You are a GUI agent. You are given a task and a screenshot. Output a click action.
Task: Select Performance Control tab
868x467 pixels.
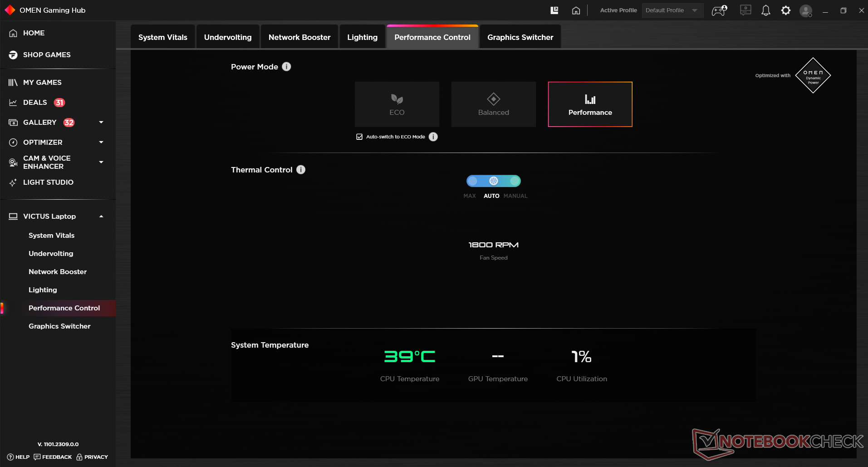click(432, 37)
